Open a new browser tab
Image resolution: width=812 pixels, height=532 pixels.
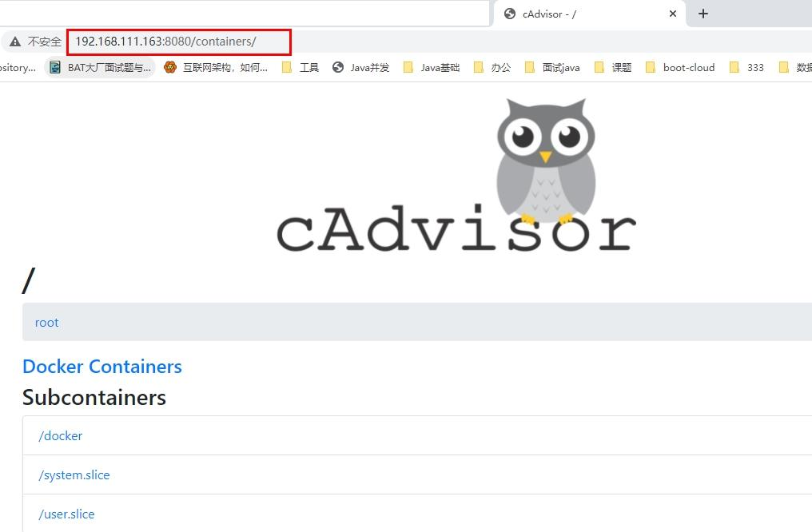coord(703,14)
